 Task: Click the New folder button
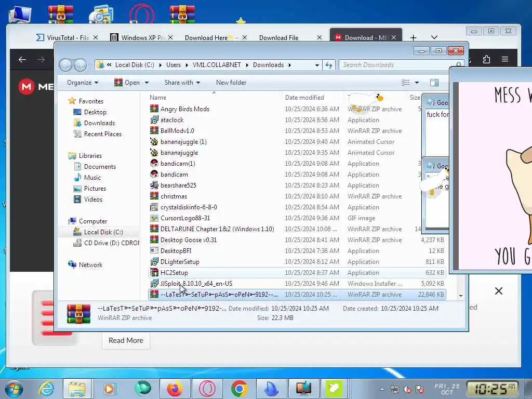pyautogui.click(x=231, y=83)
